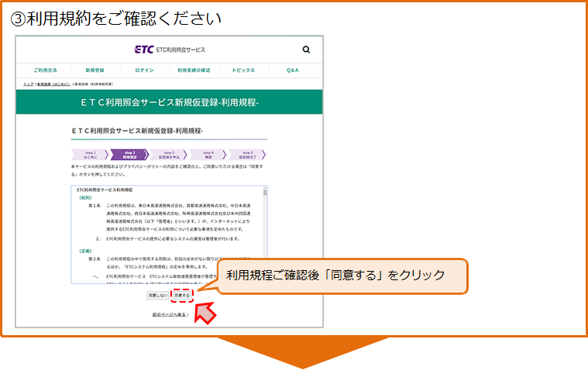Select 新規登録 in the navigation bar
This screenshot has width=588, height=387.
click(95, 70)
